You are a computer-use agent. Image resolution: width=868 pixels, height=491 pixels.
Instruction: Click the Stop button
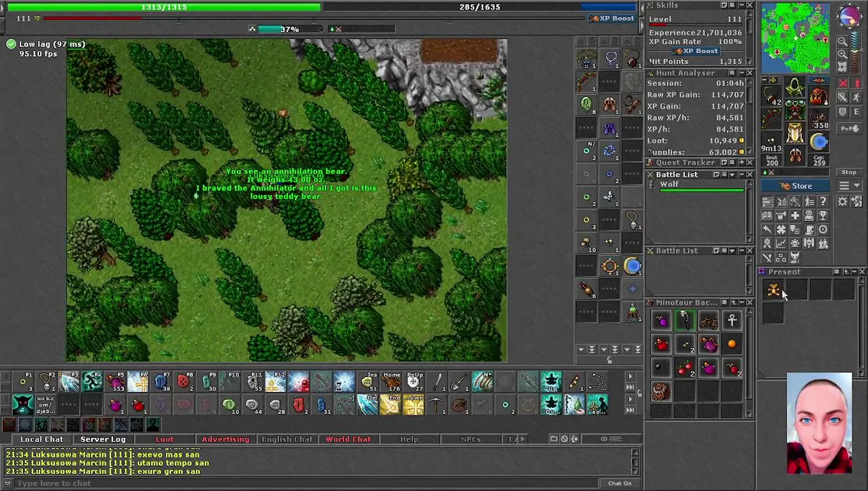pos(849,172)
